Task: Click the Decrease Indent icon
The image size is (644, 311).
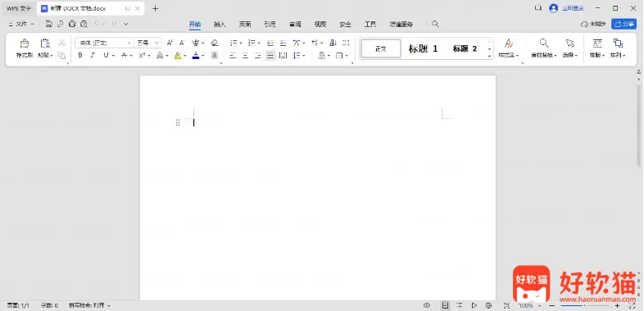Action: [270, 43]
